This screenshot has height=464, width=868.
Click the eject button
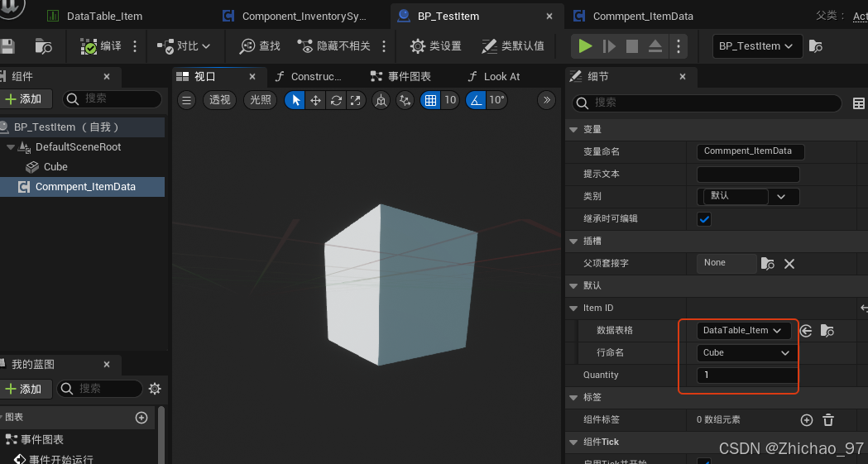pos(655,45)
